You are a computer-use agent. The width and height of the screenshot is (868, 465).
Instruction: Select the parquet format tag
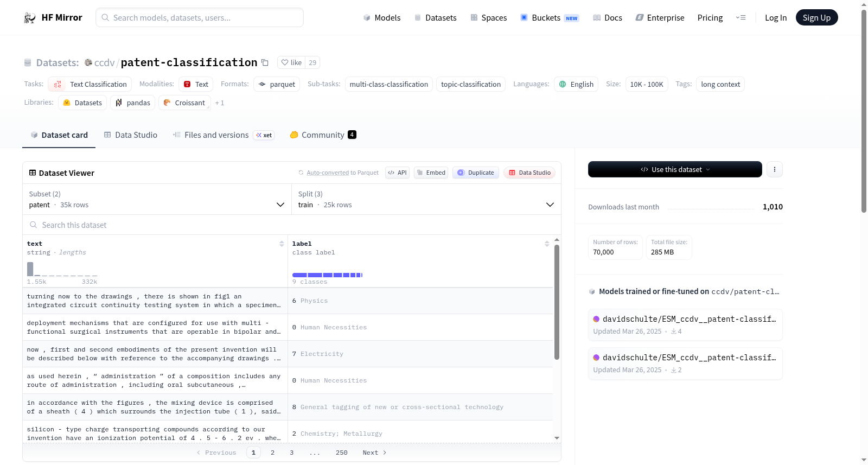tap(277, 84)
